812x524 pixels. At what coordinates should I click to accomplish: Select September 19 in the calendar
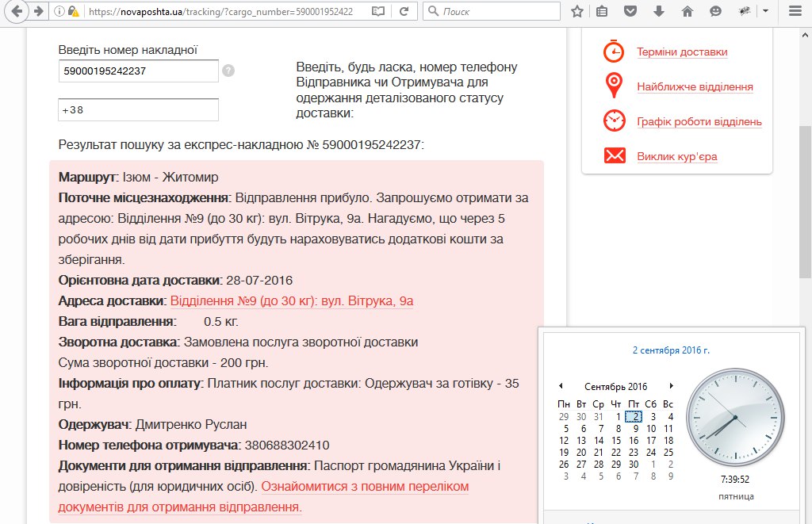click(x=564, y=452)
